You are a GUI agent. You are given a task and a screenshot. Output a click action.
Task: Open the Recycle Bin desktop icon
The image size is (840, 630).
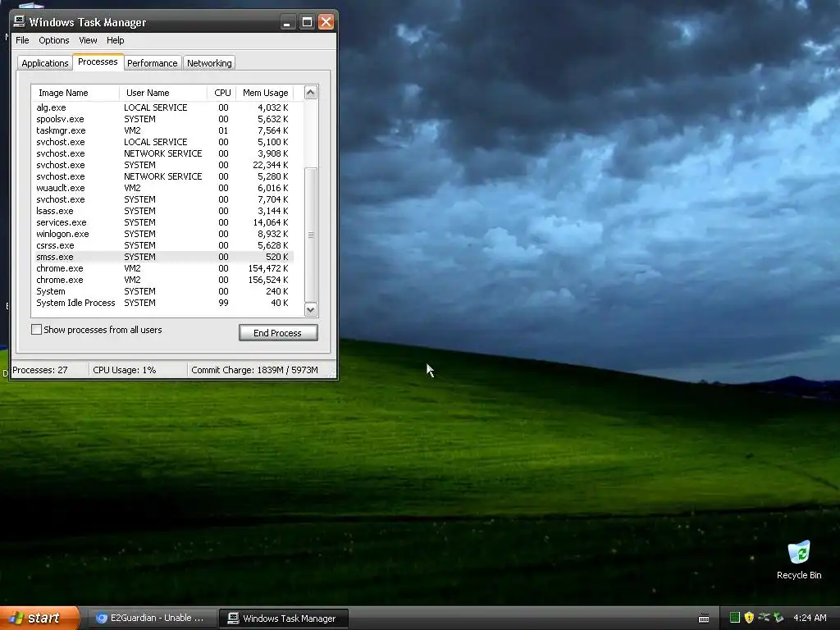pos(799,559)
